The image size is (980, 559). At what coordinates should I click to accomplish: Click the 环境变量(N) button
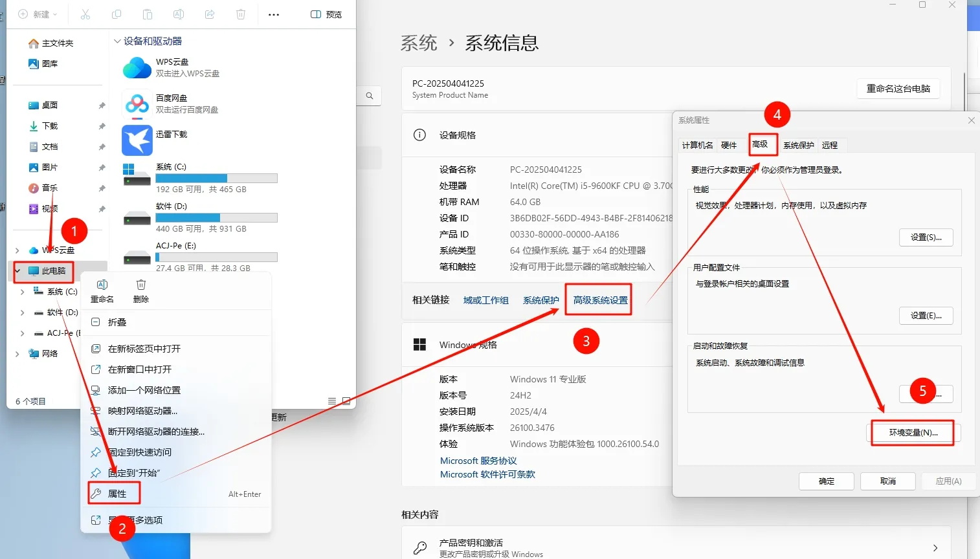[913, 433]
